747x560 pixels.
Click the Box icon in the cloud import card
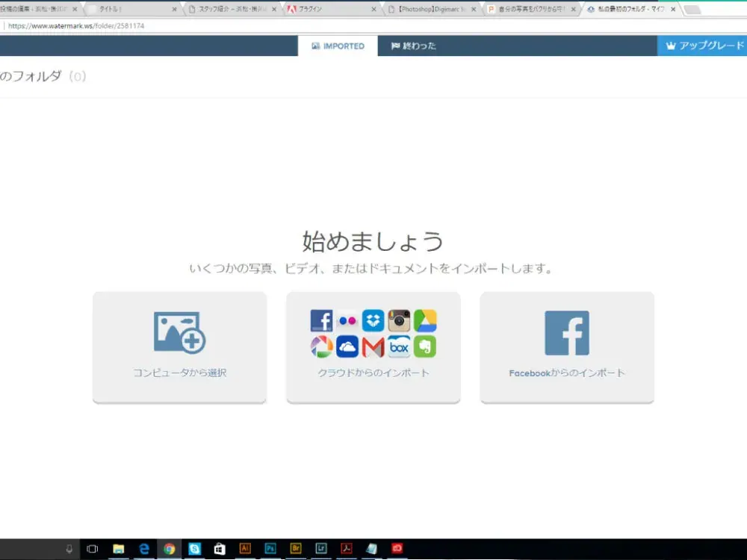[x=399, y=346]
